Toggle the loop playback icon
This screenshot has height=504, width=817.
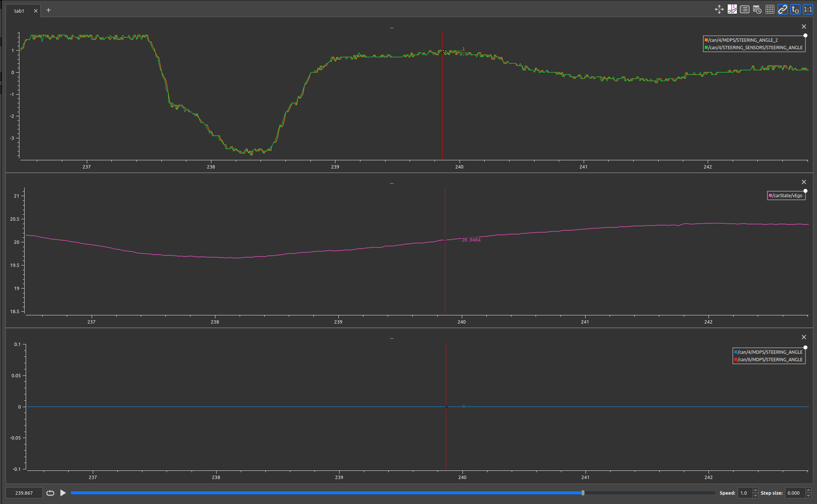pyautogui.click(x=50, y=493)
